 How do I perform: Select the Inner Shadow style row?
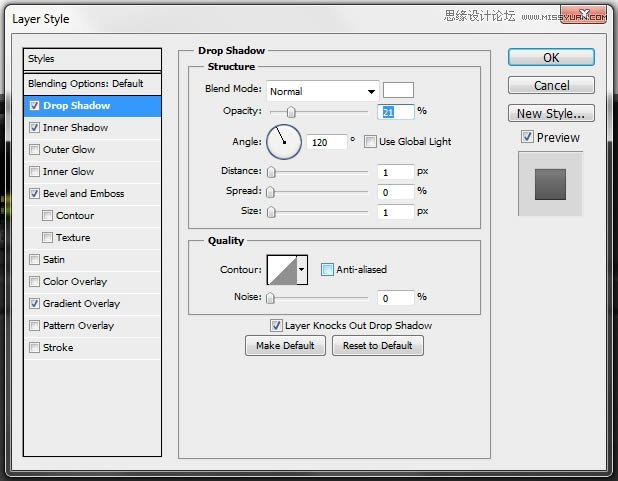[x=92, y=128]
